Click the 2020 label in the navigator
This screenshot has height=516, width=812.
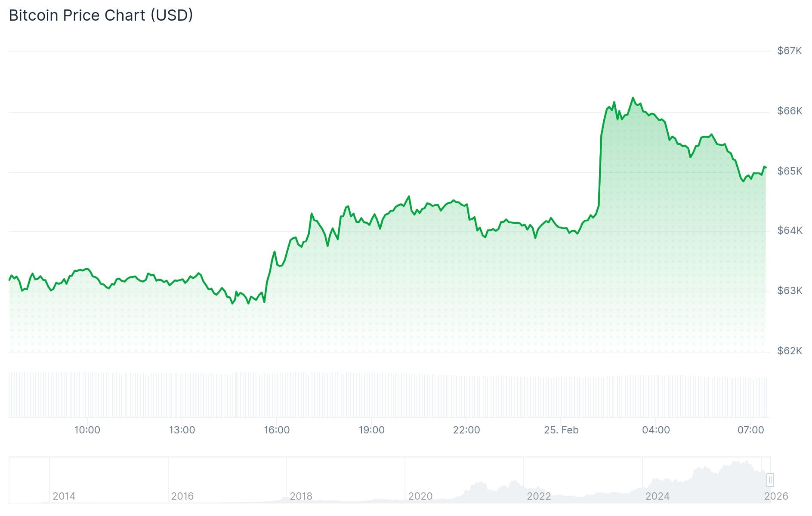click(420, 496)
